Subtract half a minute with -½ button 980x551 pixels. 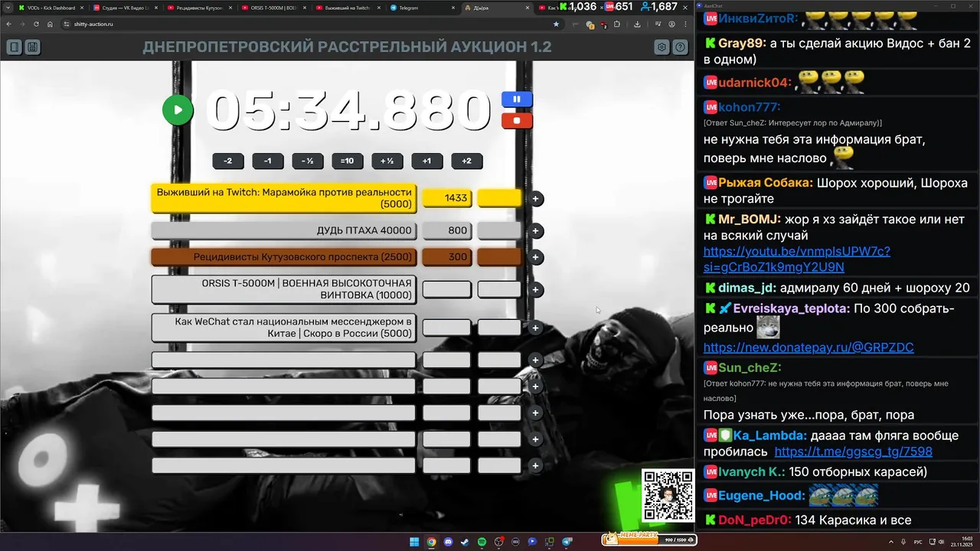(x=308, y=161)
